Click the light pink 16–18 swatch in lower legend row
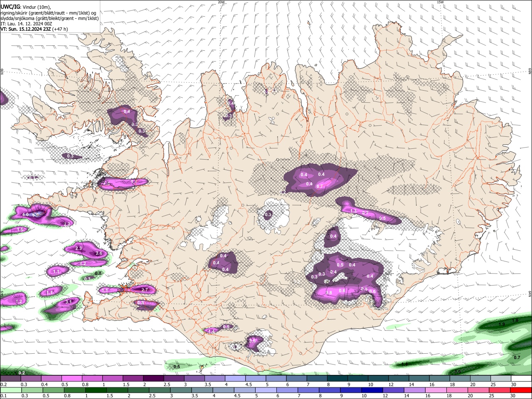 [x=436, y=390]
